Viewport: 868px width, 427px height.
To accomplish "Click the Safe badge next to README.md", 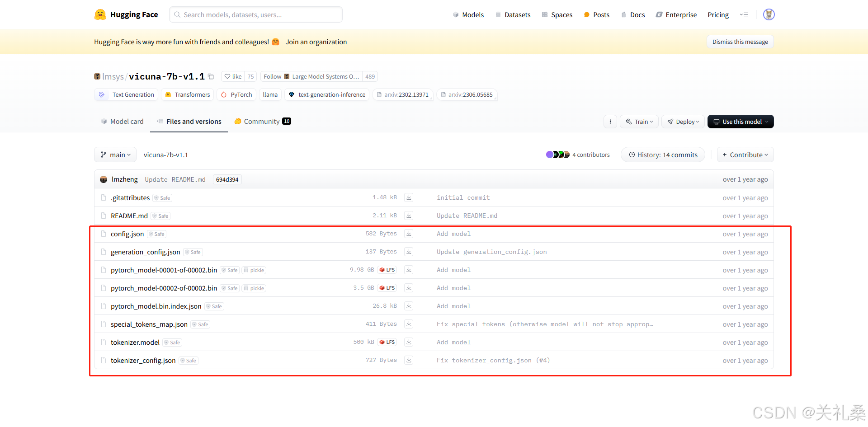I will (x=160, y=216).
